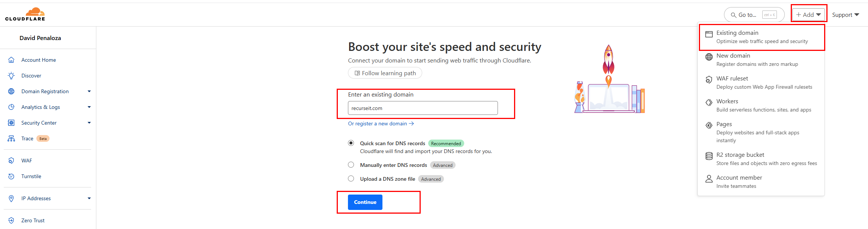Select Manually enter DNS records option
This screenshot has height=229, width=868.
click(351, 165)
